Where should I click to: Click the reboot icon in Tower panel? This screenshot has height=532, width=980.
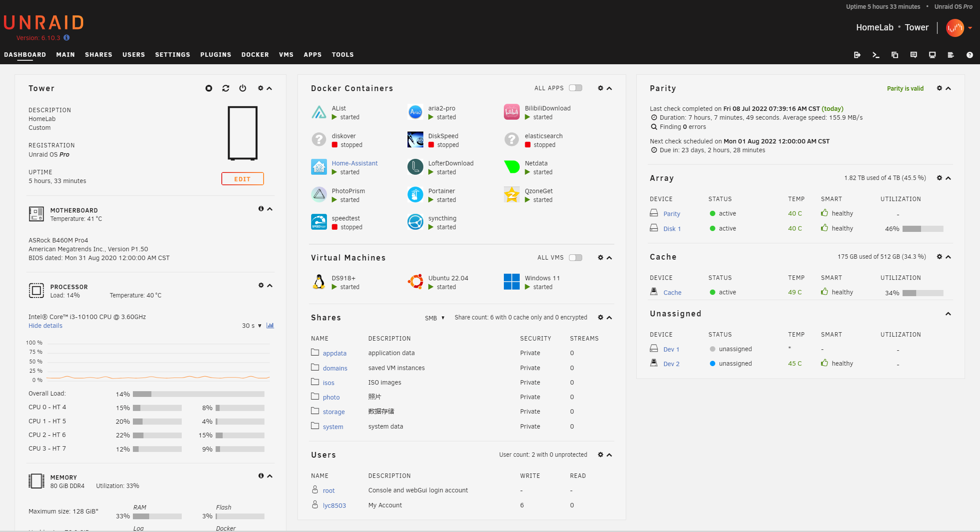pos(226,88)
